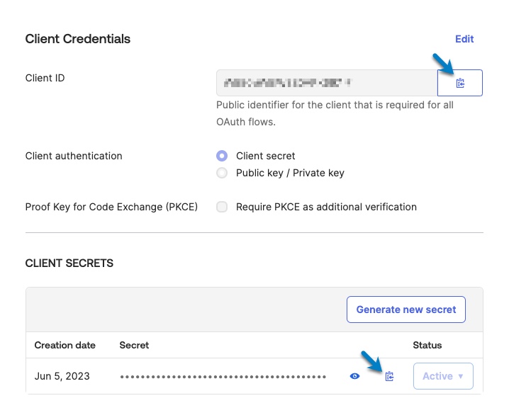
Task: Click the blurred Client ID field
Action: pos(327,83)
